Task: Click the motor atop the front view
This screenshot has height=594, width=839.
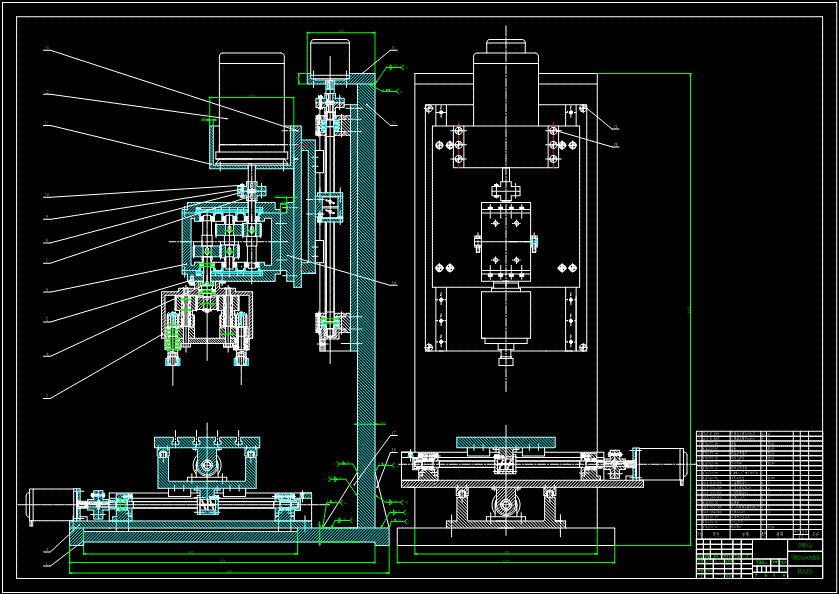Action: click(x=506, y=81)
